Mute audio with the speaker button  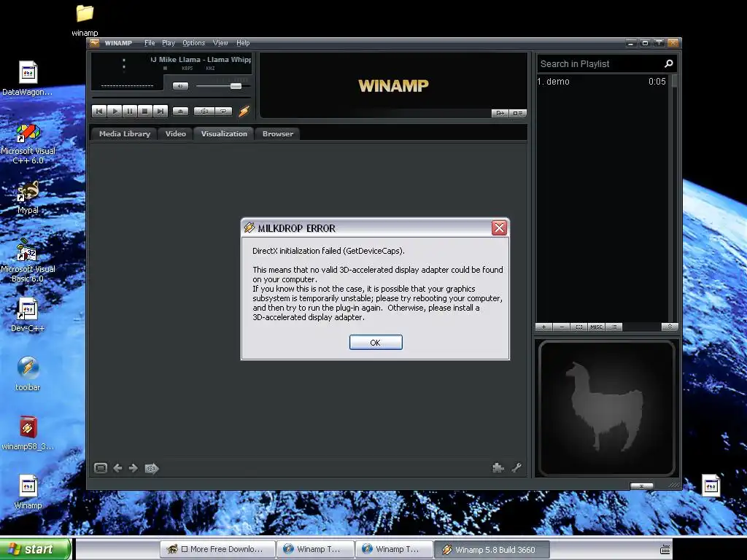pyautogui.click(x=180, y=86)
